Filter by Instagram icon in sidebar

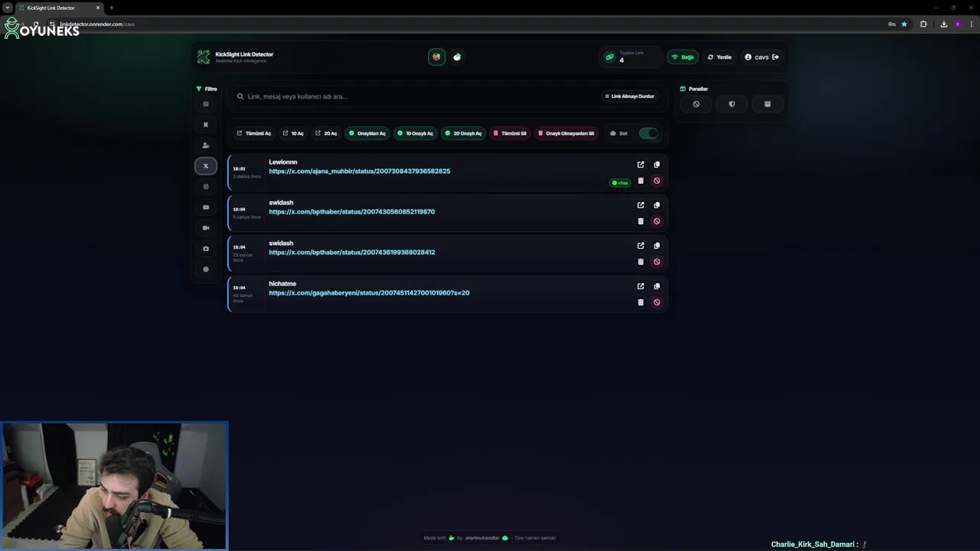tap(205, 187)
